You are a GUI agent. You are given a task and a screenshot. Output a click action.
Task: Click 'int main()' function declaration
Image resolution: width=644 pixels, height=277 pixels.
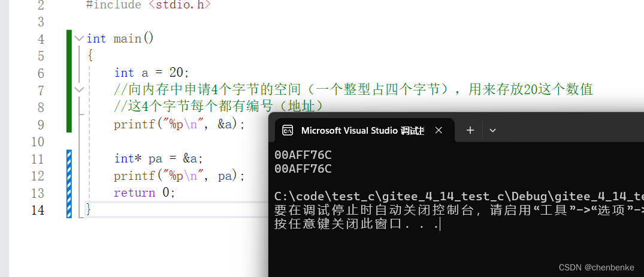[120, 38]
